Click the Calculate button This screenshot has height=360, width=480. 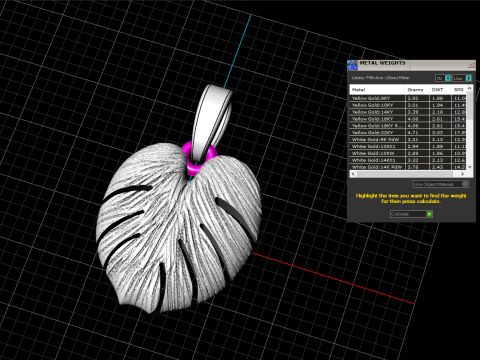pos(411,214)
